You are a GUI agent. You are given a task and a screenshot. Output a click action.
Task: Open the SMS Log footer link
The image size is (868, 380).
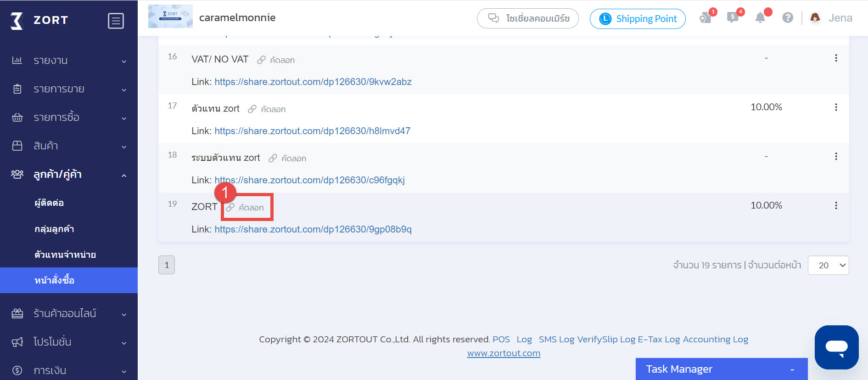point(556,340)
